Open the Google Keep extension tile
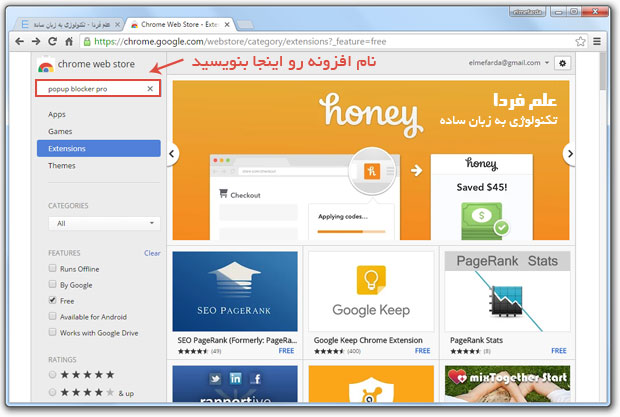The height and width of the screenshot is (417, 620). tap(370, 297)
